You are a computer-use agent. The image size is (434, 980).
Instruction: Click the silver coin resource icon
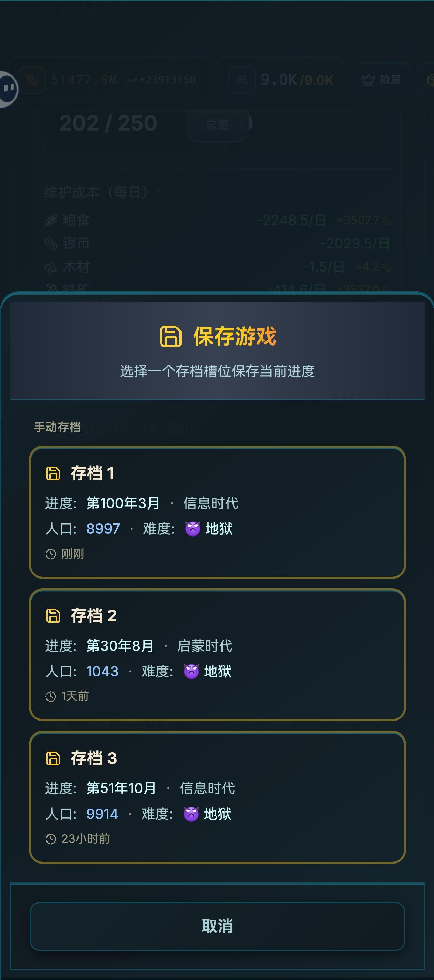pyautogui.click(x=32, y=80)
